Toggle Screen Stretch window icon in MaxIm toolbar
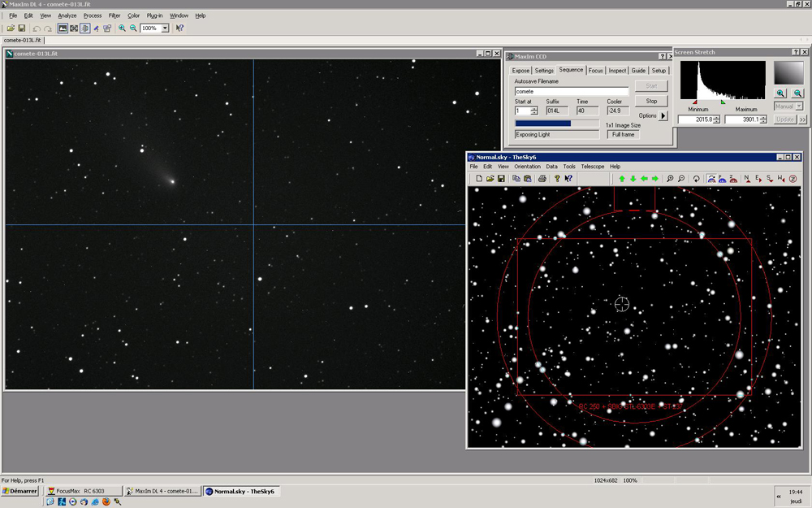Image resolution: width=812 pixels, height=508 pixels. (63, 28)
